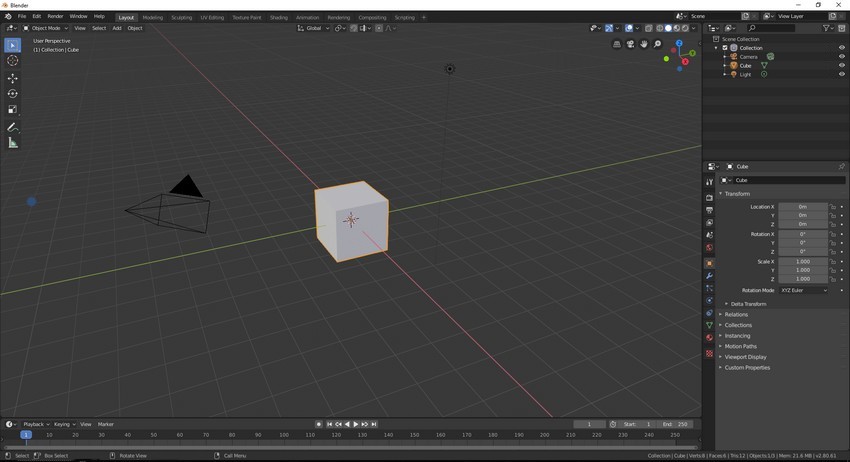This screenshot has height=462, width=850.
Task: Toggle X-ray display mode
Action: click(648, 28)
